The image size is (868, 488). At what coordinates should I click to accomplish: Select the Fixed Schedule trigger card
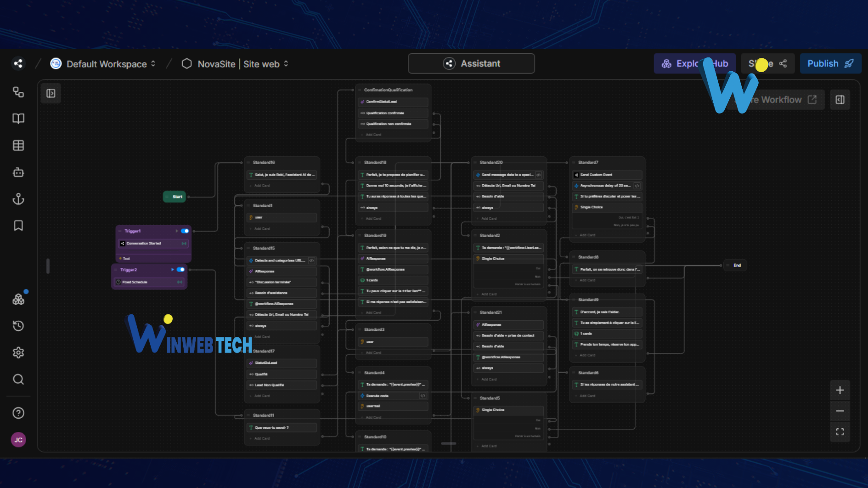pyautogui.click(x=149, y=282)
